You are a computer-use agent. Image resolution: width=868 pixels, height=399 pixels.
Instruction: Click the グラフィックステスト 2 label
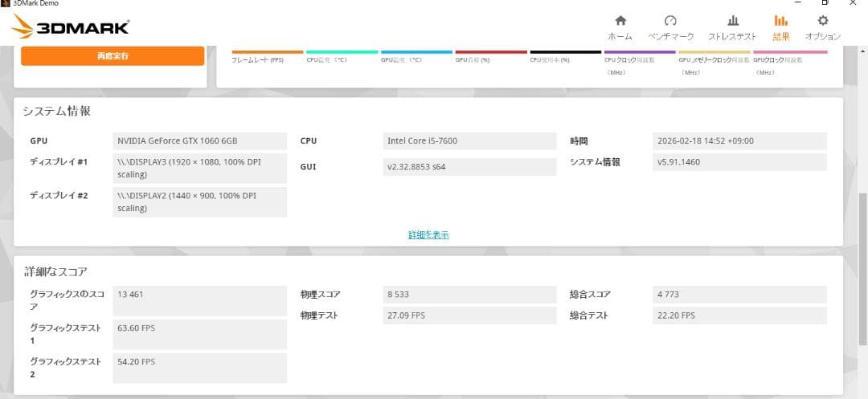coord(65,368)
